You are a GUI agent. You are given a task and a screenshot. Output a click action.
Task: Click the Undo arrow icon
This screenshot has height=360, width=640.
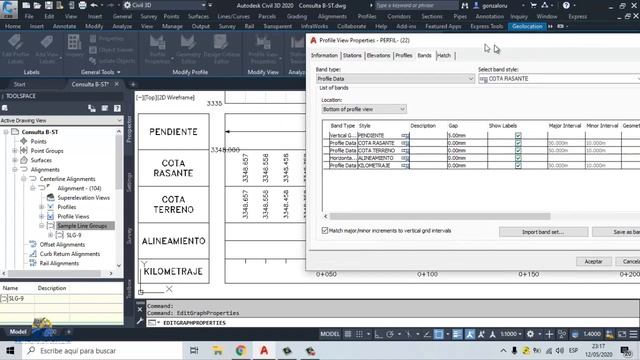94,5
